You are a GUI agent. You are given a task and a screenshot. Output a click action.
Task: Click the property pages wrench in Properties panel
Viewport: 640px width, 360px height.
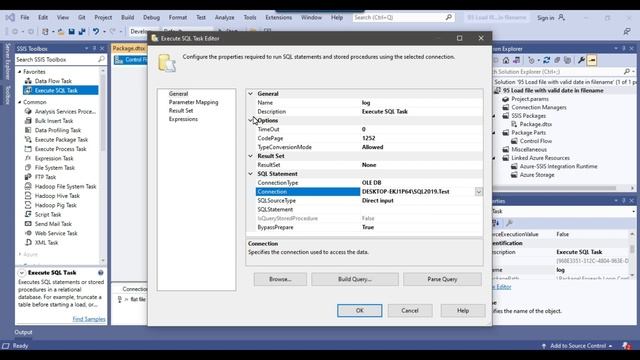coord(509,223)
